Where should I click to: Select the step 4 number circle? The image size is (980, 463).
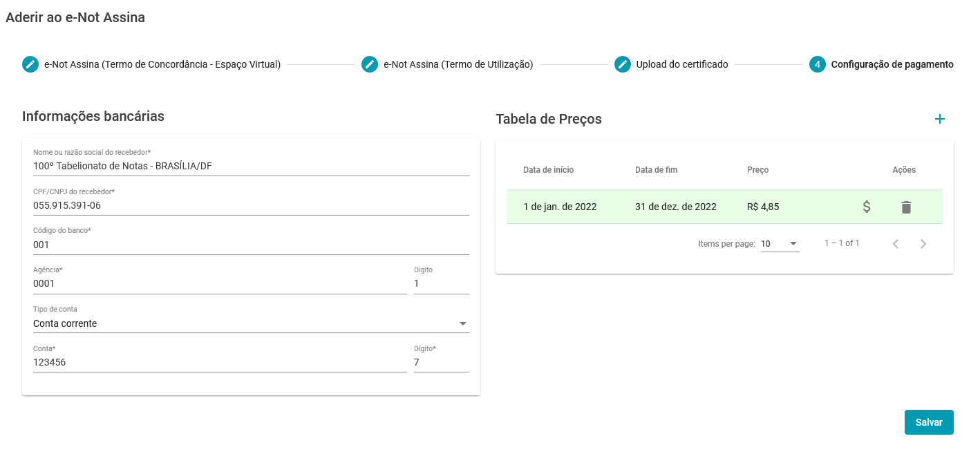click(818, 64)
